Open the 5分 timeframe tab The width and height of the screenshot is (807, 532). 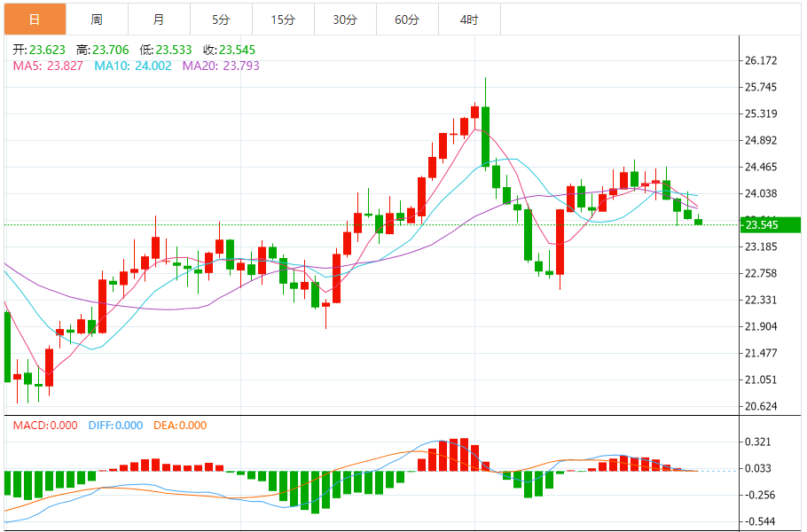pyautogui.click(x=222, y=20)
